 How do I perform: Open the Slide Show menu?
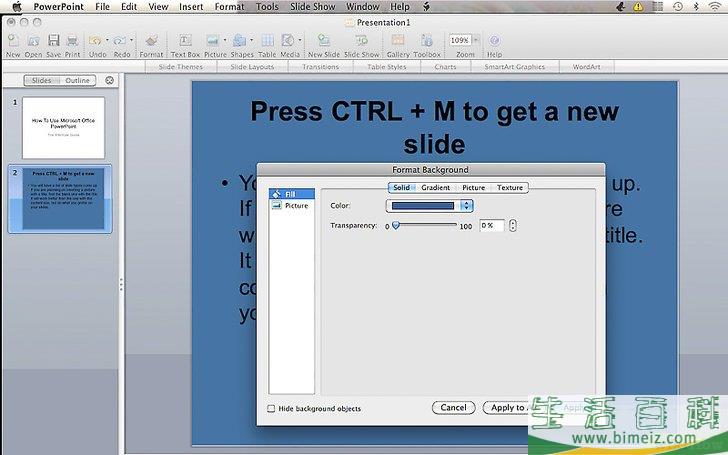(312, 6)
